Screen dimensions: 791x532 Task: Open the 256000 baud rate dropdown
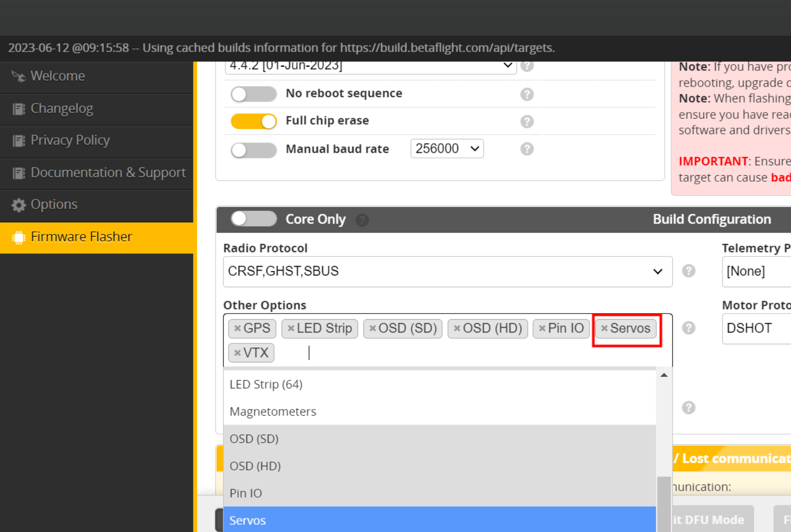coord(447,149)
